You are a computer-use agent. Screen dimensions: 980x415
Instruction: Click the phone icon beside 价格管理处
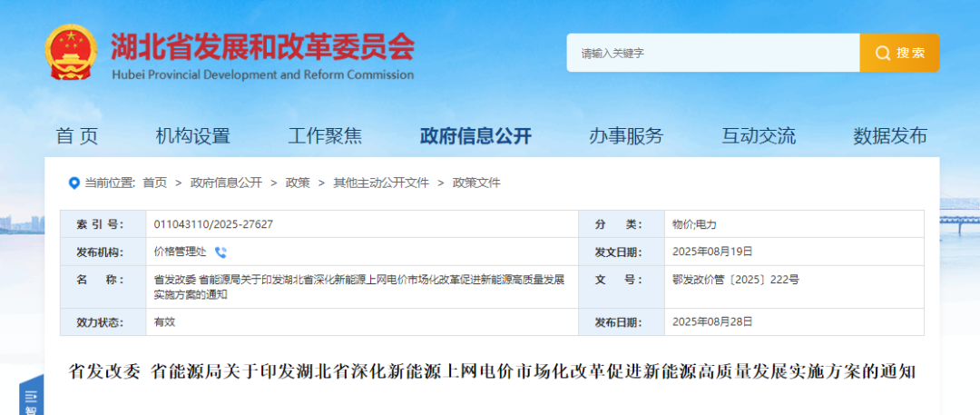(x=220, y=252)
